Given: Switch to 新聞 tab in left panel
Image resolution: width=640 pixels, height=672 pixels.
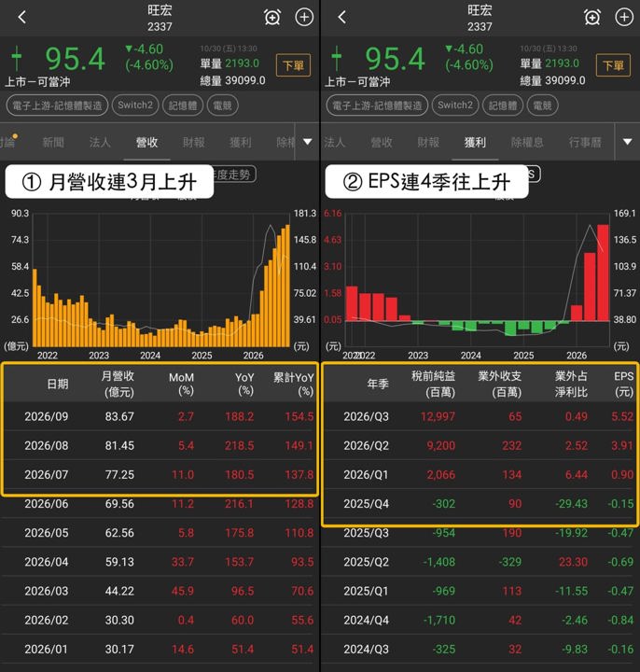Looking at the screenshot, I should pos(53,142).
